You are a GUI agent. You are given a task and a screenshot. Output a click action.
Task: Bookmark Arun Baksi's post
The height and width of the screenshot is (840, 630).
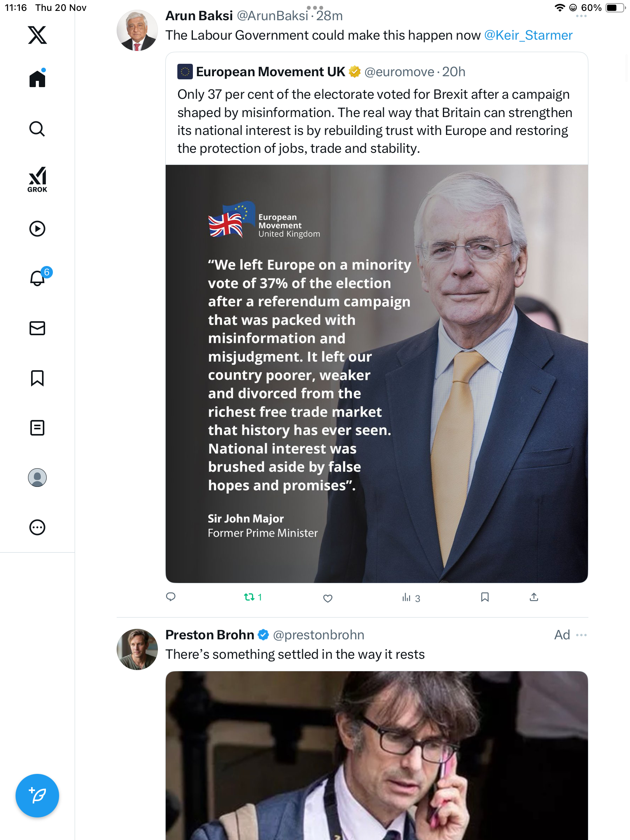[485, 597]
